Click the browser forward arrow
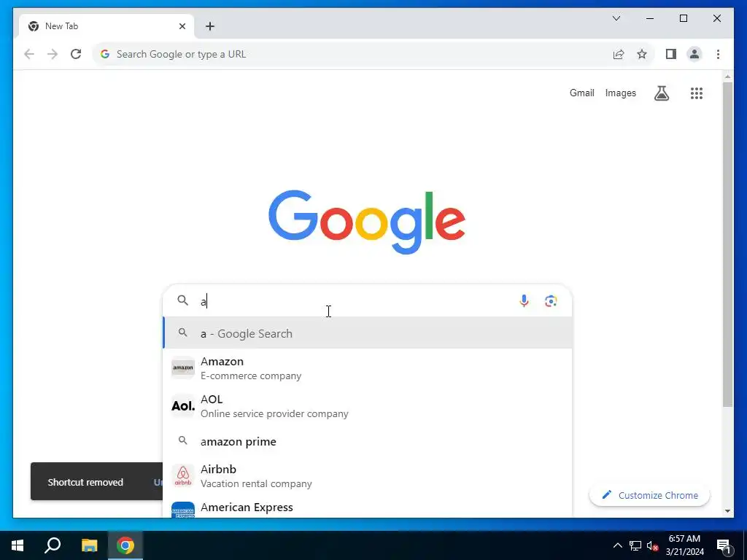747x560 pixels. [53, 54]
